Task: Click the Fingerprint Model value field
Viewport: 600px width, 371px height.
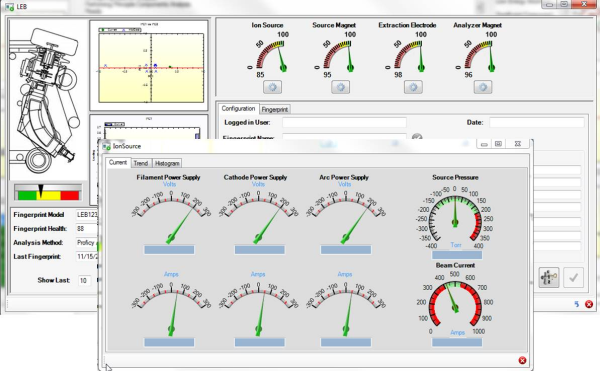Action: pos(86,215)
